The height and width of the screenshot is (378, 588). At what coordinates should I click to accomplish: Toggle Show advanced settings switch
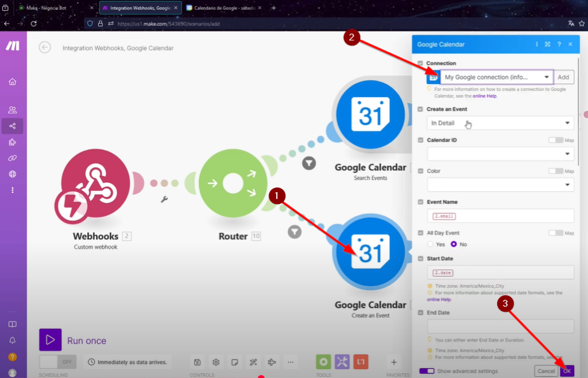pyautogui.click(x=427, y=371)
